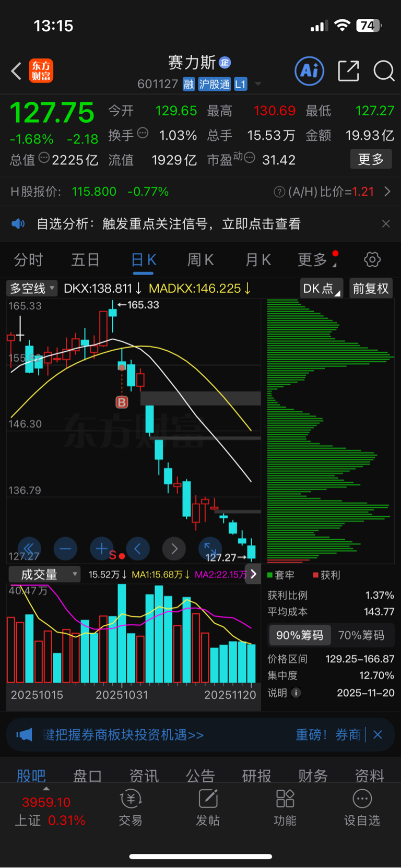Open the 研报 tab
Viewport: 401px width, 868px height.
(x=256, y=776)
